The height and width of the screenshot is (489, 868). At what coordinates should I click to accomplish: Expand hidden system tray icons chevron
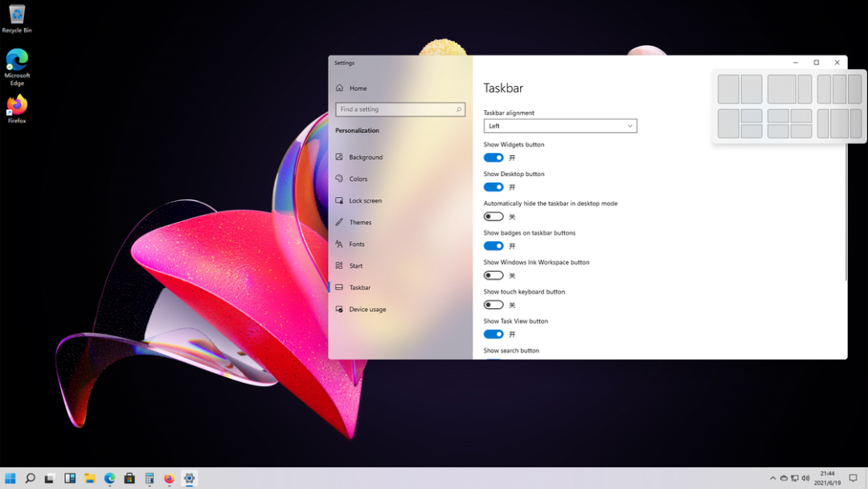coord(773,479)
